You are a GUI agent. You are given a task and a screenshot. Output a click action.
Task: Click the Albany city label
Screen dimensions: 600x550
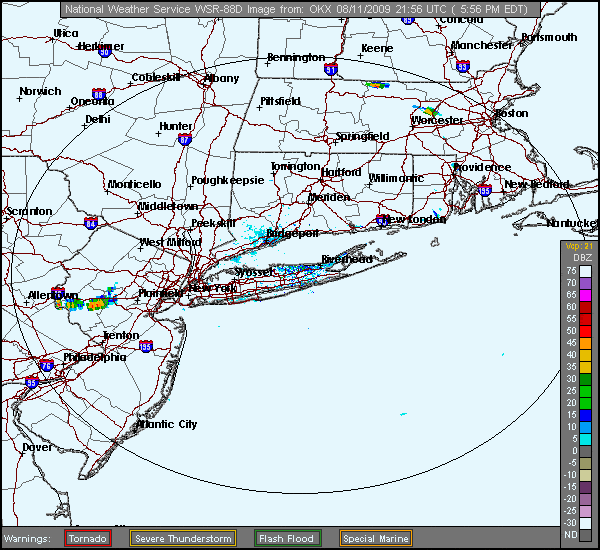coord(222,78)
